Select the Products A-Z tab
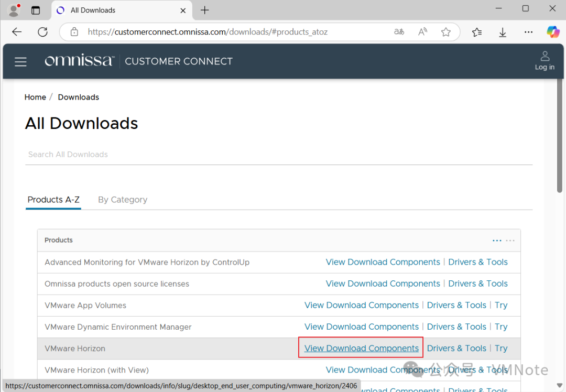Screen dimensions: 566x392 tap(53, 200)
